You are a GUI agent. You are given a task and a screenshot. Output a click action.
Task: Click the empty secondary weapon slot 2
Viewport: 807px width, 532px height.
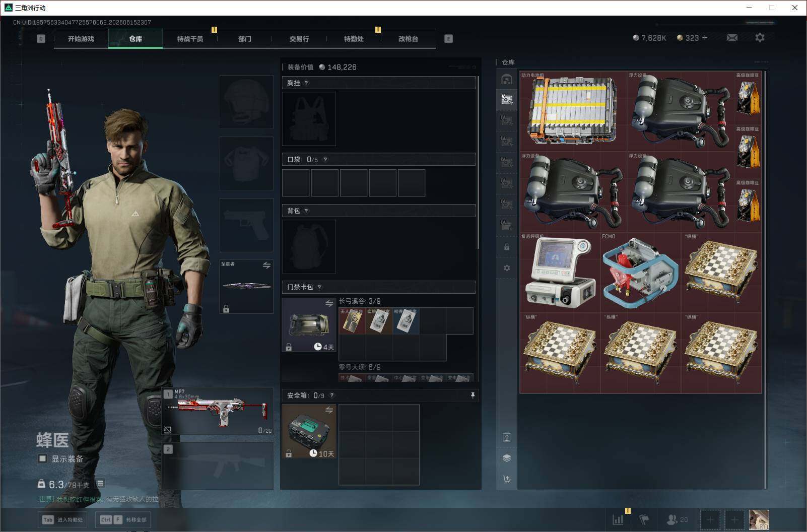(218, 465)
